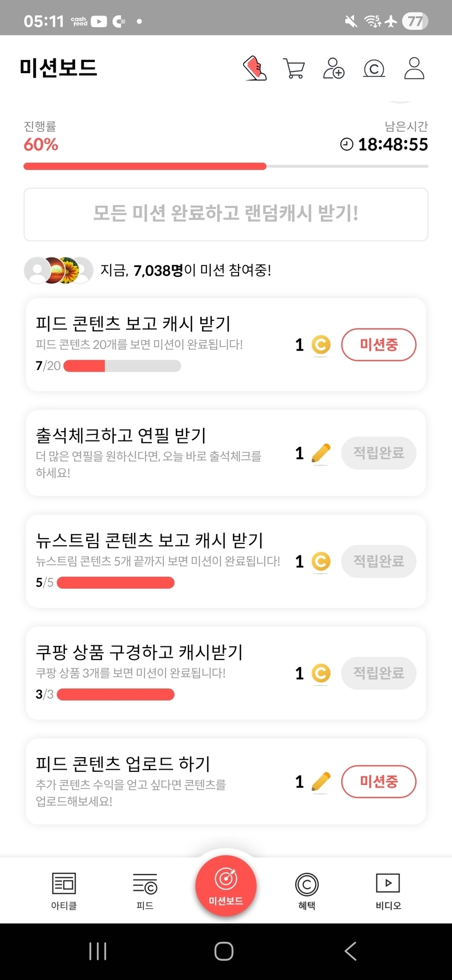Open the shopping cart icon
The image size is (452, 980).
tap(294, 69)
